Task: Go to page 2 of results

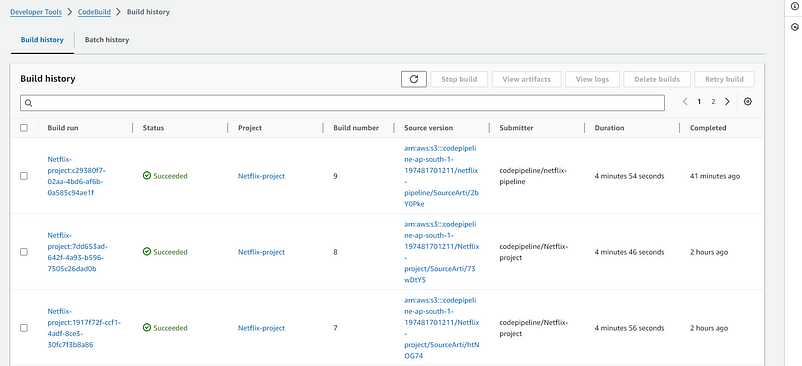Action: [x=713, y=102]
